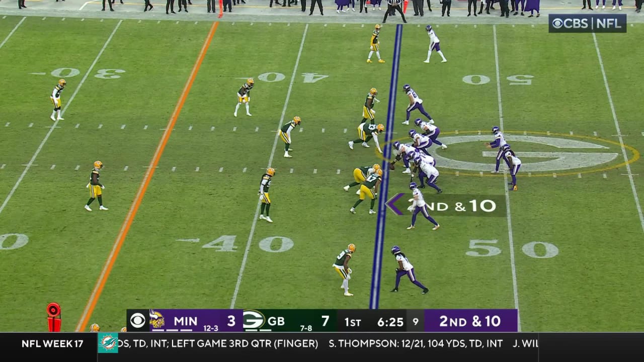
Task: Click the Minnesota score of 3
Action: coord(231,321)
